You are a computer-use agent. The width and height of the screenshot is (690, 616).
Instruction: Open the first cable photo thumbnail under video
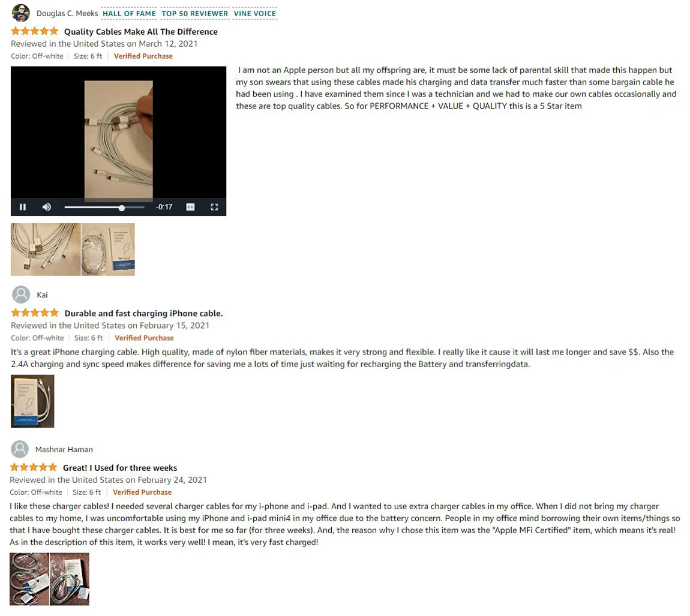click(46, 250)
